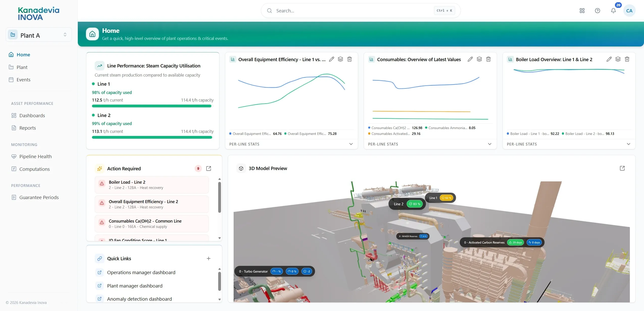644x311 pixels.
Task: Edit the Consumables overview widget
Action: click(470, 59)
